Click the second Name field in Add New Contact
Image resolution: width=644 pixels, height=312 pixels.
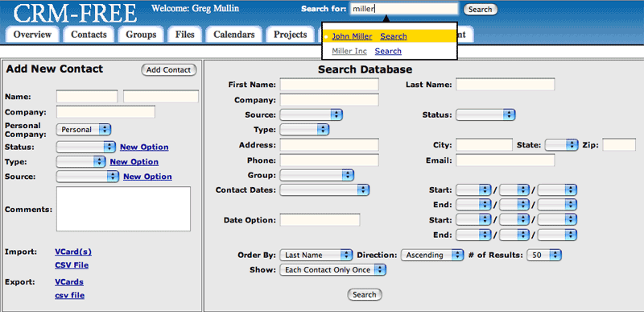pyautogui.click(x=161, y=97)
